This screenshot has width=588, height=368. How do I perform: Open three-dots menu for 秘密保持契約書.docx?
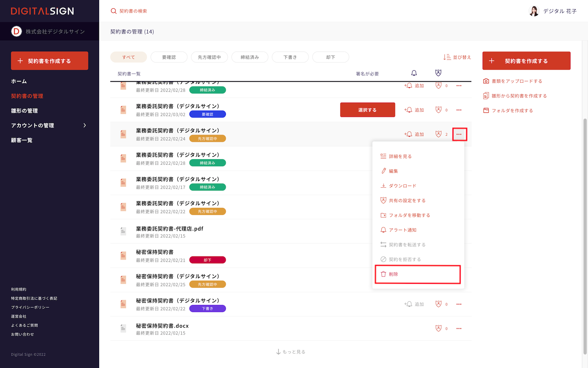click(459, 329)
